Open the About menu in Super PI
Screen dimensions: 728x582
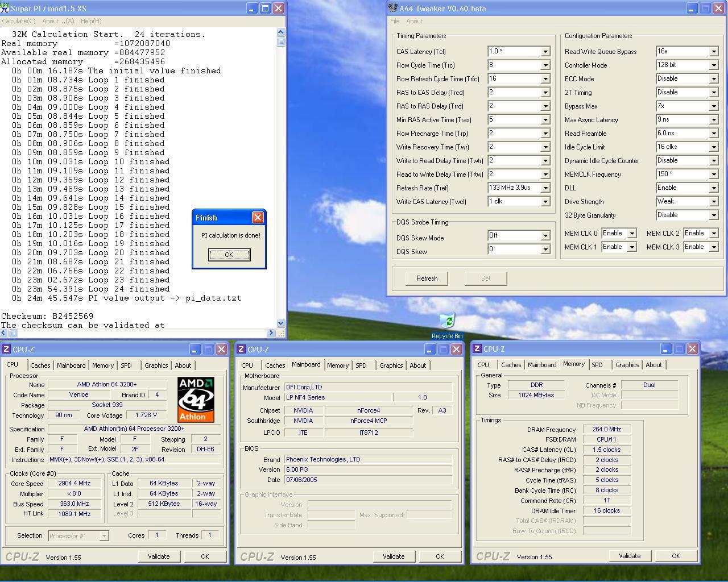coord(58,21)
